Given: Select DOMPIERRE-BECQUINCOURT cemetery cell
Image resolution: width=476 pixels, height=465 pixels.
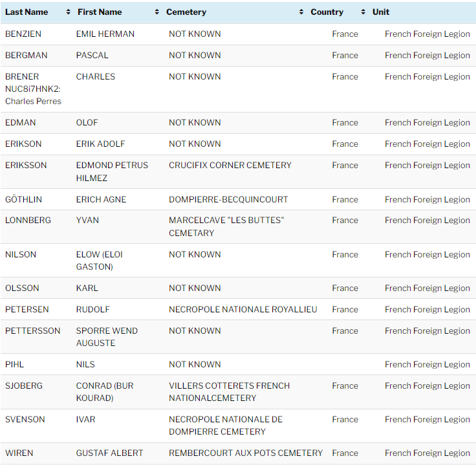Looking at the screenshot, I should point(228,199).
